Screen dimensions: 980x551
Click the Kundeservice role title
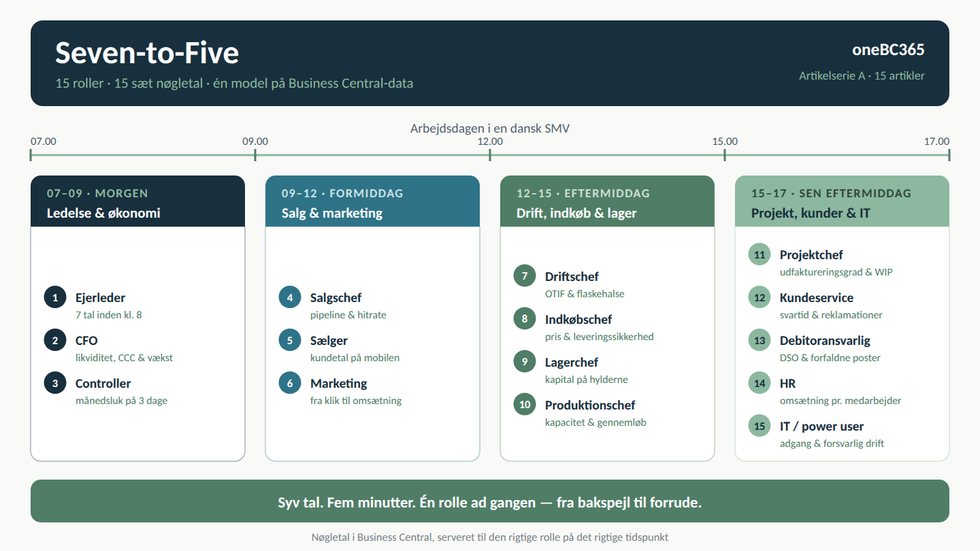[x=817, y=297]
